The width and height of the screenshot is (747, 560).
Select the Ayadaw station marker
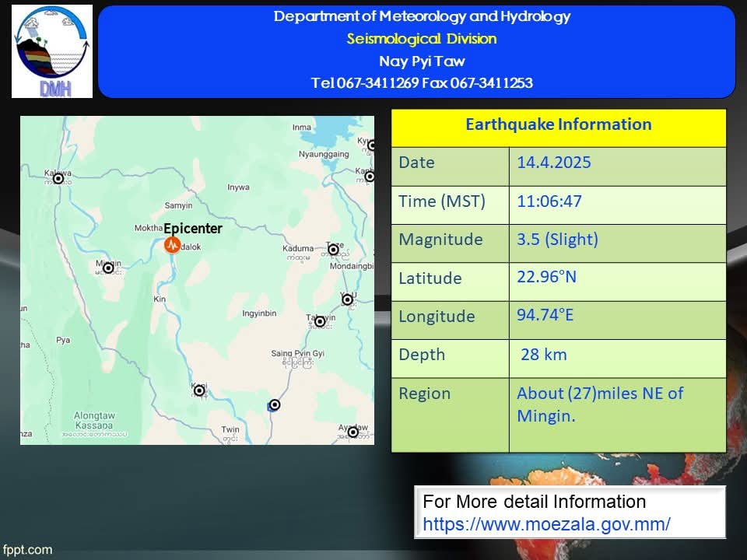tap(352, 432)
